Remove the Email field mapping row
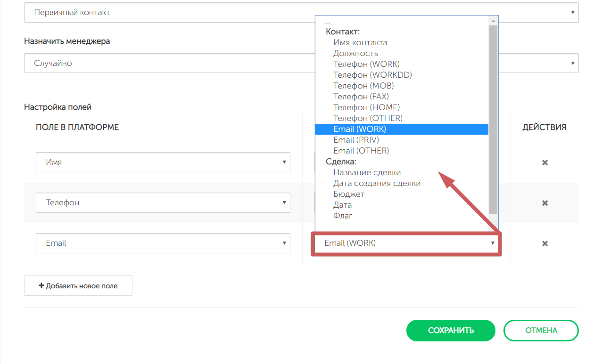This screenshot has height=364, width=602. pos(544,243)
